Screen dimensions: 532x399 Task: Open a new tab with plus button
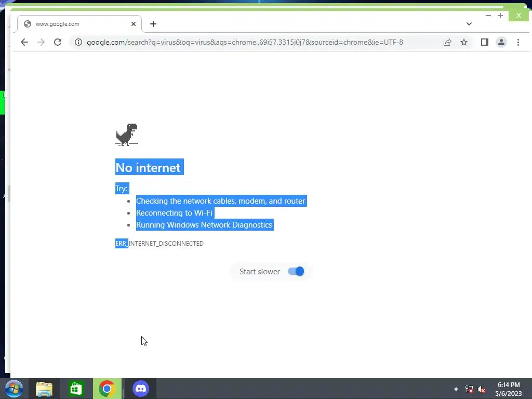point(153,24)
